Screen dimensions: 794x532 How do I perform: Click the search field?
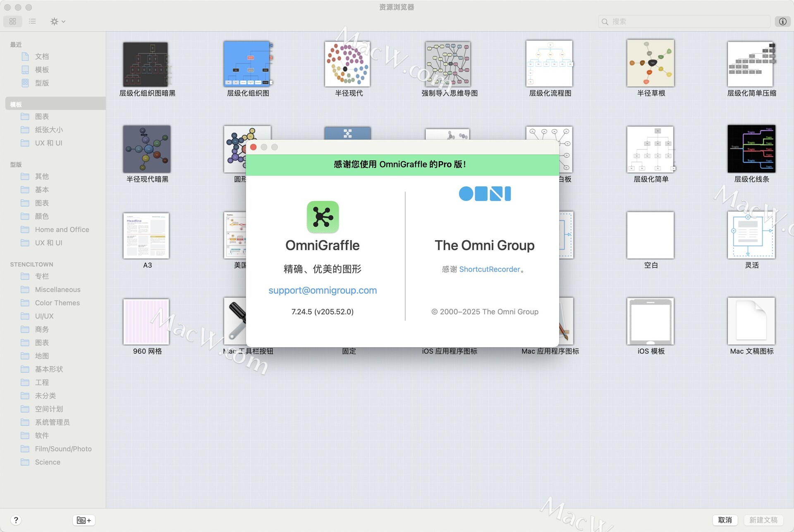pos(684,21)
